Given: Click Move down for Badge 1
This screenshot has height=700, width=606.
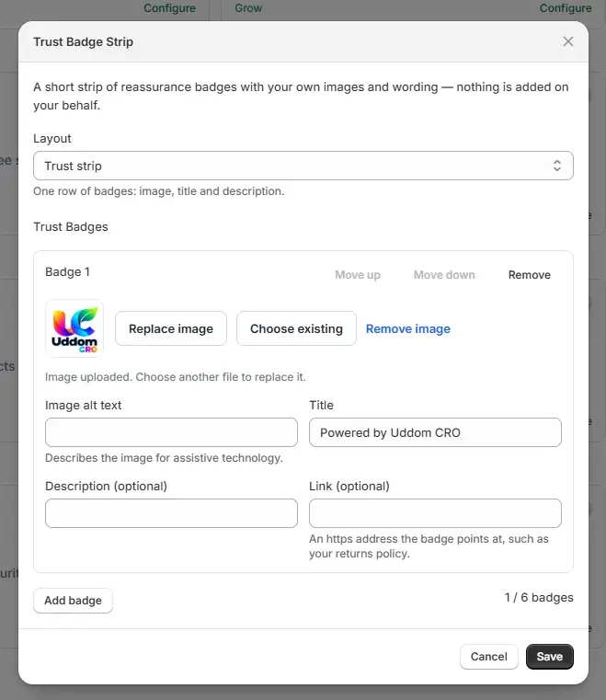Looking at the screenshot, I should click(444, 275).
